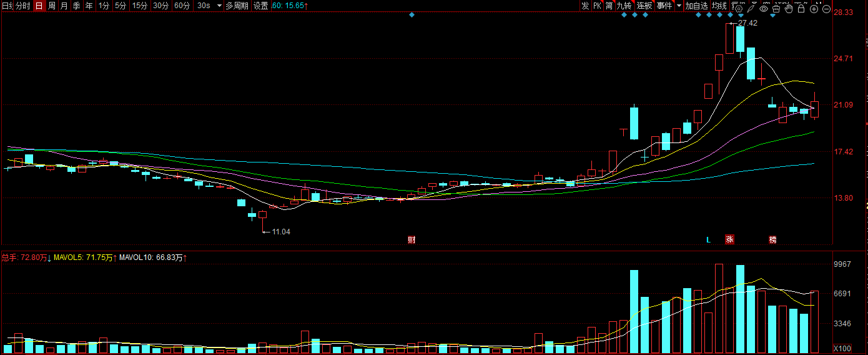Toggle the chart lock icon
The image size is (868, 355).
tap(801, 9)
